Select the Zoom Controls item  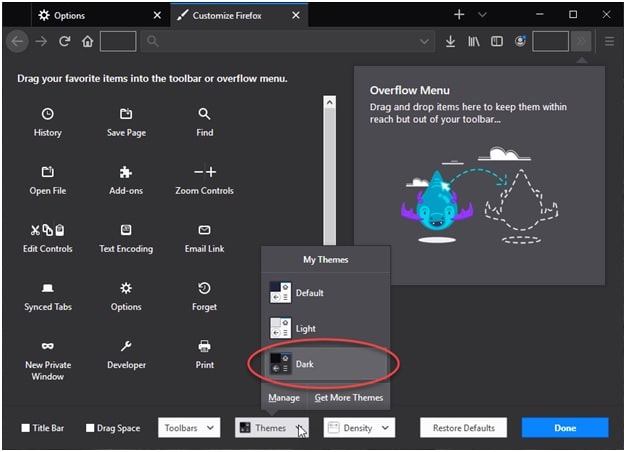click(204, 180)
